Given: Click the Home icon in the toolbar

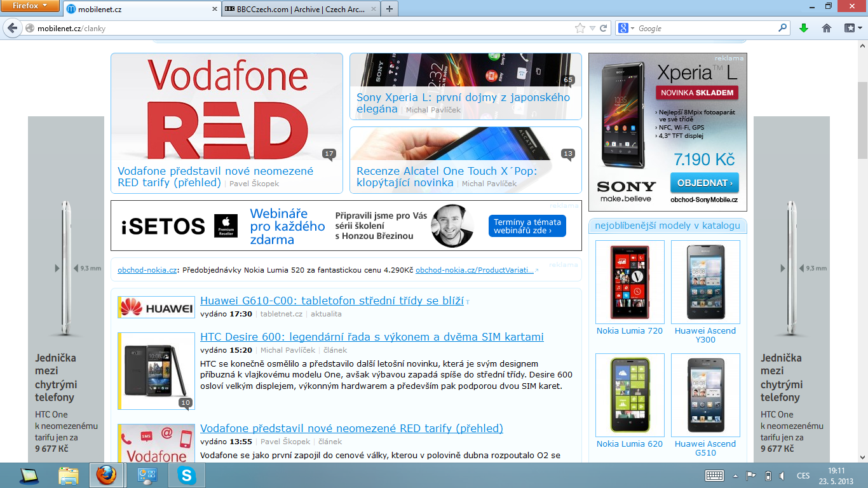Looking at the screenshot, I should (x=825, y=28).
